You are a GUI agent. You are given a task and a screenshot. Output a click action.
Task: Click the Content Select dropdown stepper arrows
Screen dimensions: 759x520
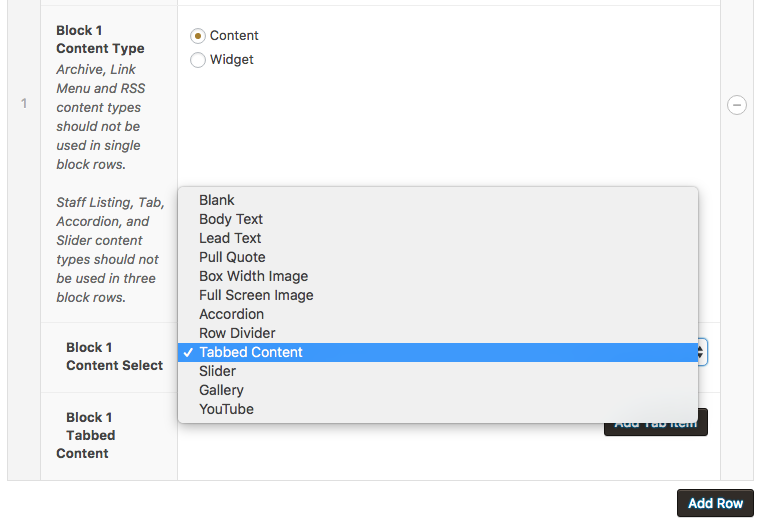(702, 352)
